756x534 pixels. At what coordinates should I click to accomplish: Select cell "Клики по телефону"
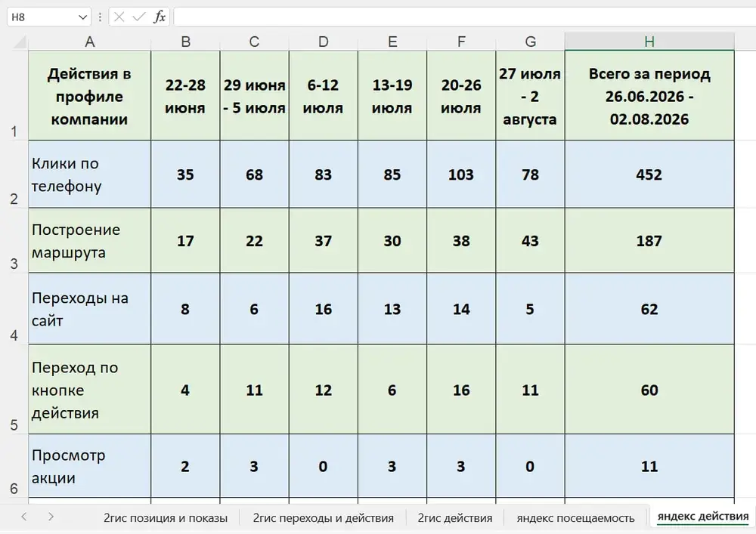tap(90, 174)
